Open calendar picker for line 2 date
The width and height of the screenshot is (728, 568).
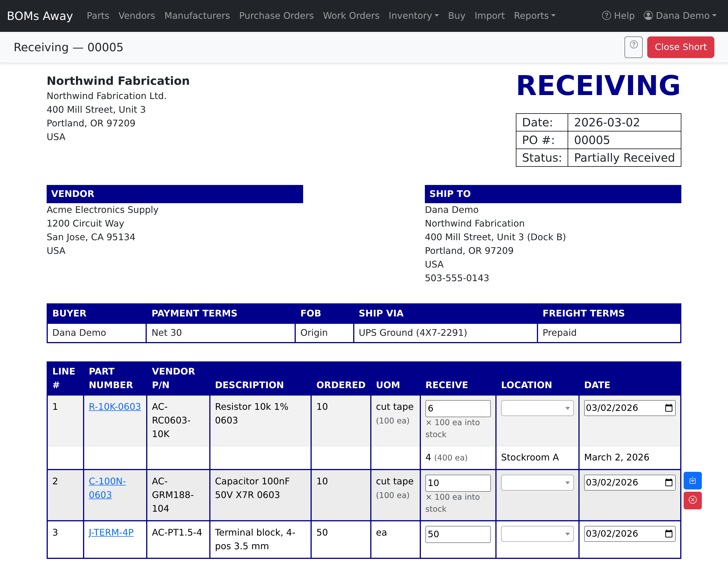[x=669, y=482]
